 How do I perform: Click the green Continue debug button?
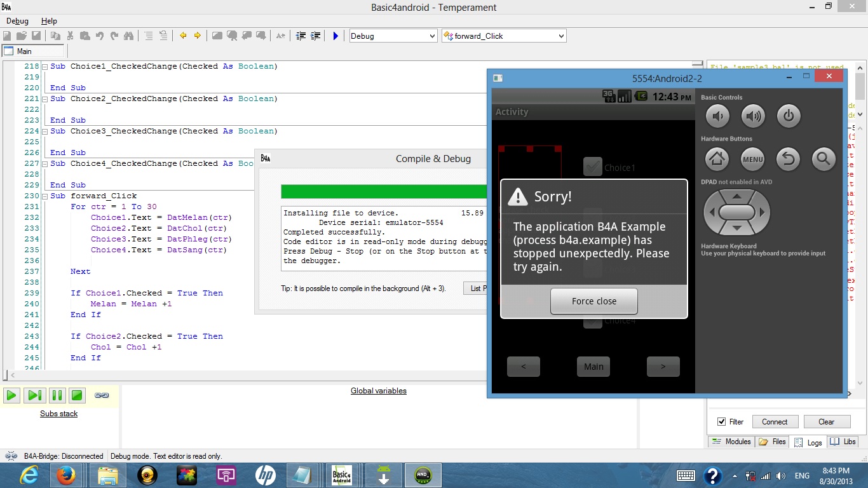11,395
